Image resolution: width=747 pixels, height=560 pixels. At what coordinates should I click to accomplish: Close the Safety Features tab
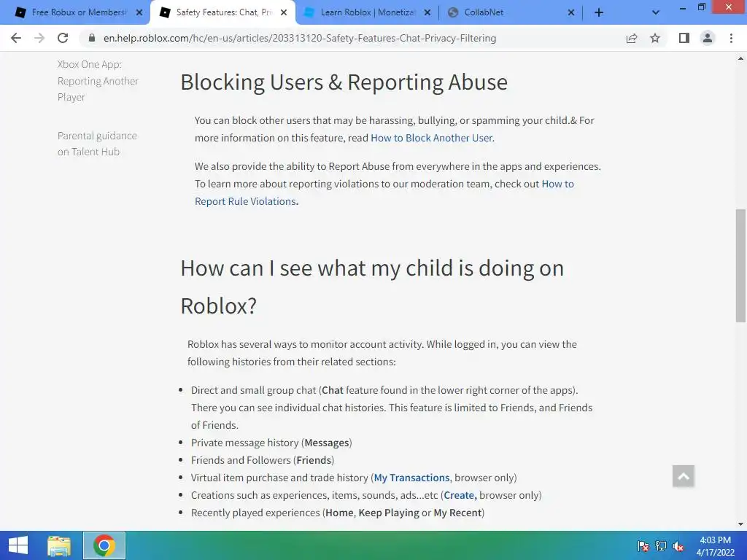pyautogui.click(x=284, y=12)
